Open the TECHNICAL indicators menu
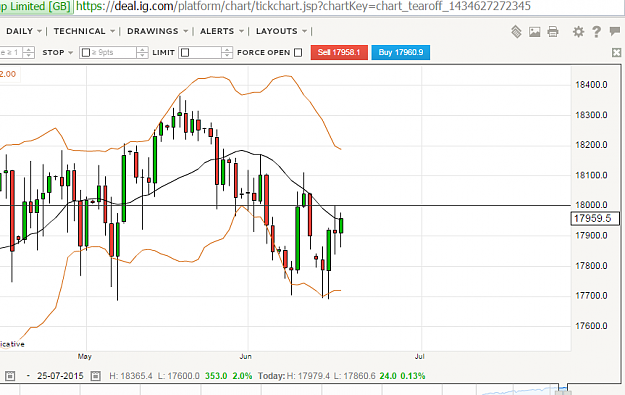The width and height of the screenshot is (625, 395). (84, 31)
